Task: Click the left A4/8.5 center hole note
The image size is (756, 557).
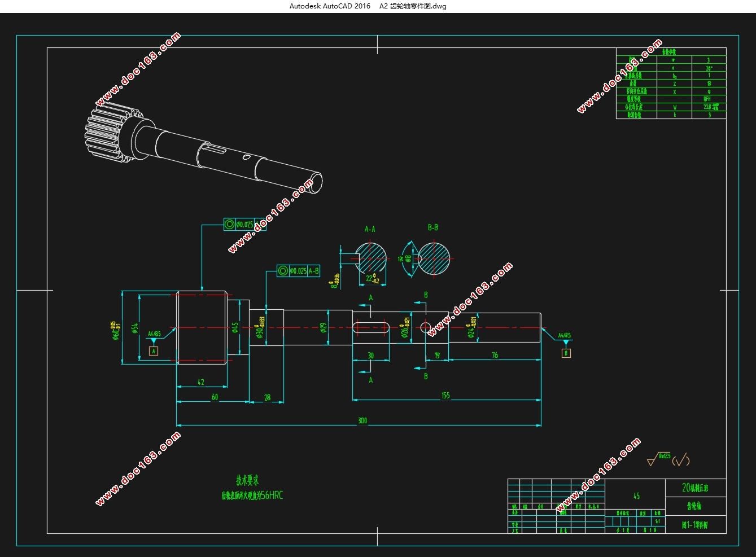Action: (x=154, y=334)
